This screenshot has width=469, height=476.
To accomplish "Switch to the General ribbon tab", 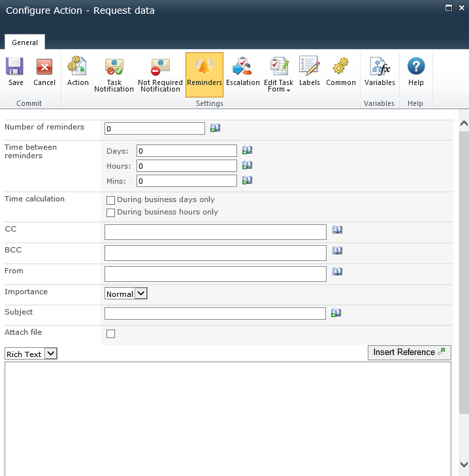I will tap(25, 42).
